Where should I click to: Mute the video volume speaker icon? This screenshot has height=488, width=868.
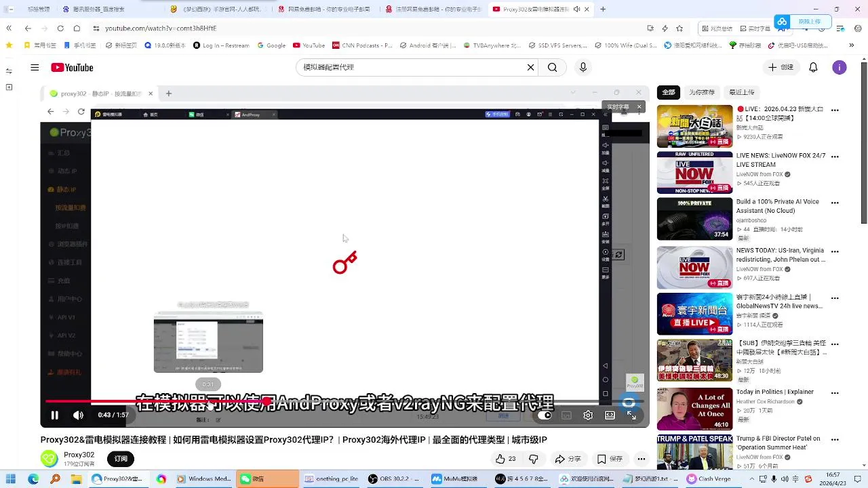pos(79,415)
